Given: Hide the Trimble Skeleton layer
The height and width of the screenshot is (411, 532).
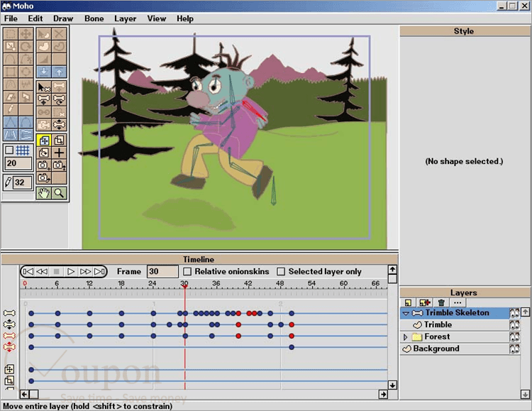Looking at the screenshot, I should tap(514, 313).
